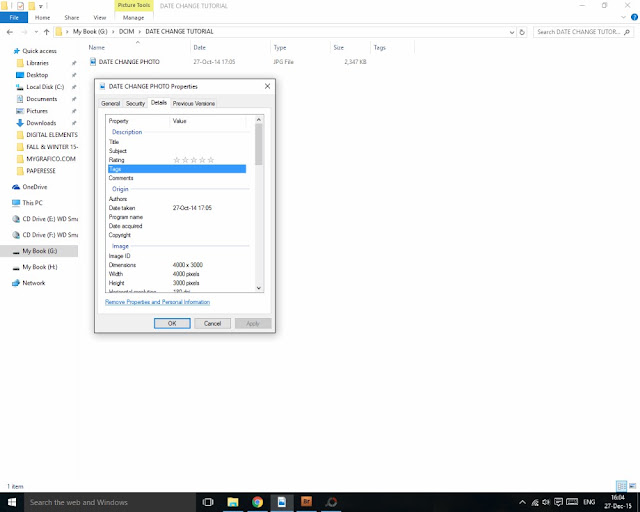Select the Comments property row
The height and width of the screenshot is (512, 640).
pos(177,178)
